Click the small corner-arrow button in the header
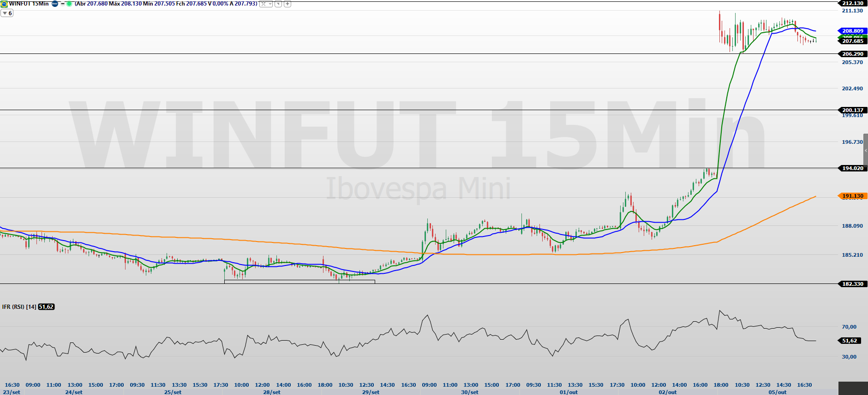 coord(278,4)
